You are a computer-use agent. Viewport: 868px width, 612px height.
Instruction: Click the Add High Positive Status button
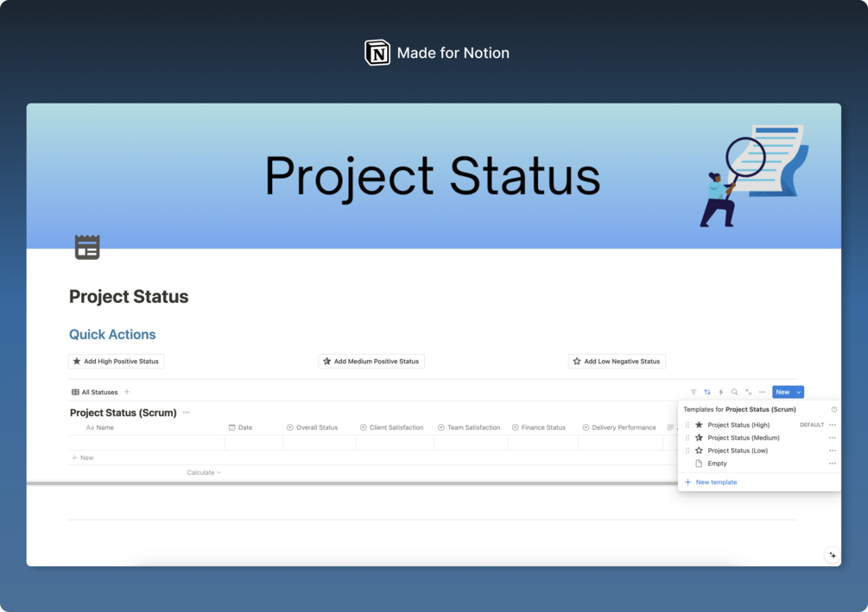tap(117, 362)
